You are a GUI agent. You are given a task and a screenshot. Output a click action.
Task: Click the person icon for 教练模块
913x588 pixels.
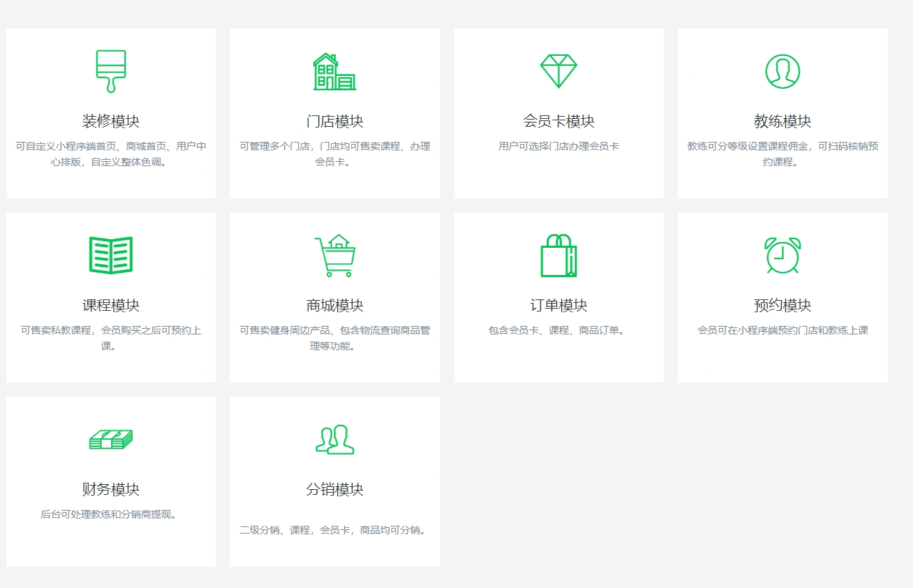click(x=783, y=69)
